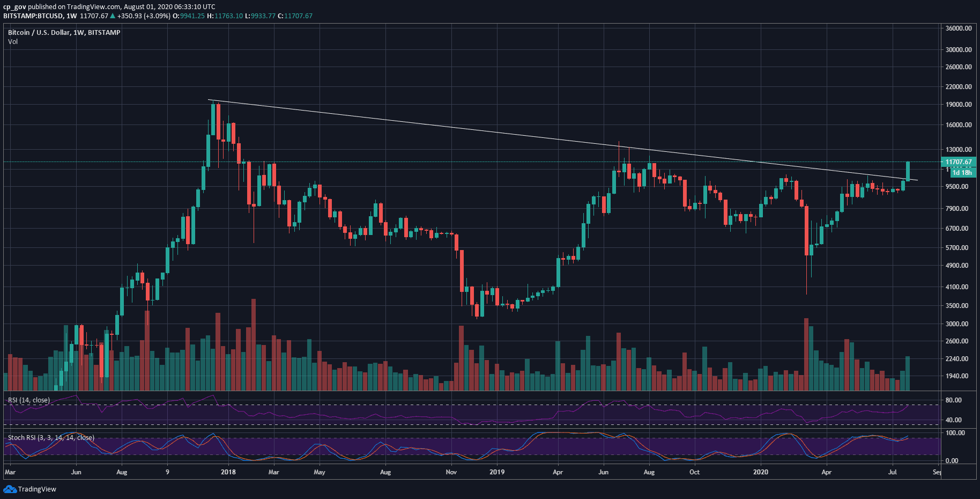Click the RSI 80.00 scale label
This screenshot has height=499, width=980.
[953, 400]
